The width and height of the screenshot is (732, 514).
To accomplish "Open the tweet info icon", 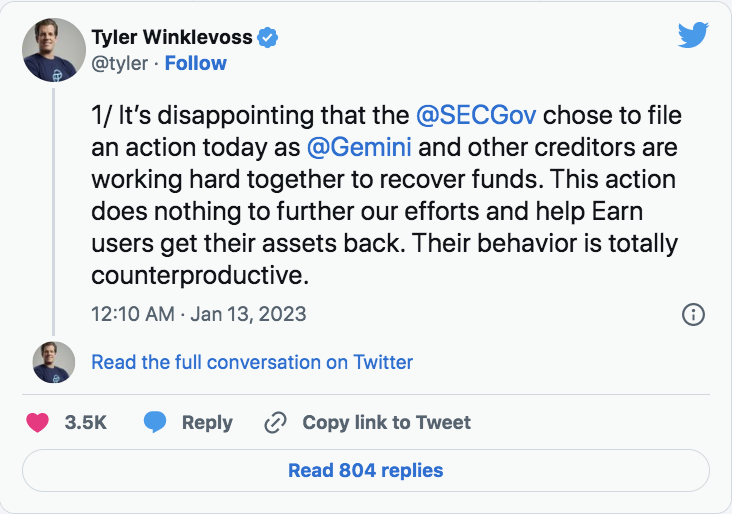I will point(693,314).
